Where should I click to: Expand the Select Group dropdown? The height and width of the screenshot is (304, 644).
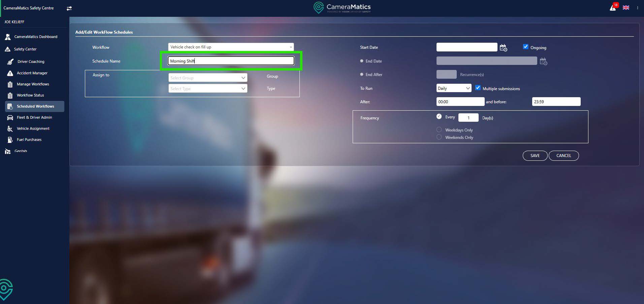(x=207, y=78)
